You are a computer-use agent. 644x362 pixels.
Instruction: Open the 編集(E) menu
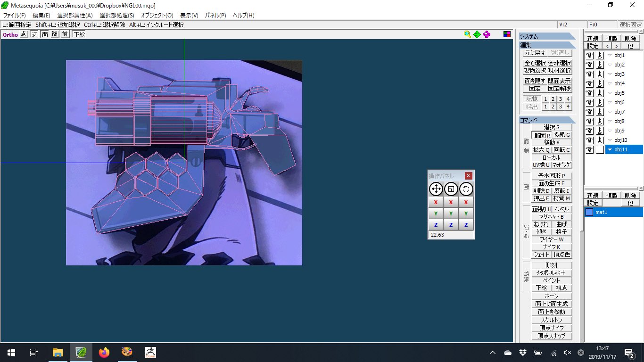[41, 15]
